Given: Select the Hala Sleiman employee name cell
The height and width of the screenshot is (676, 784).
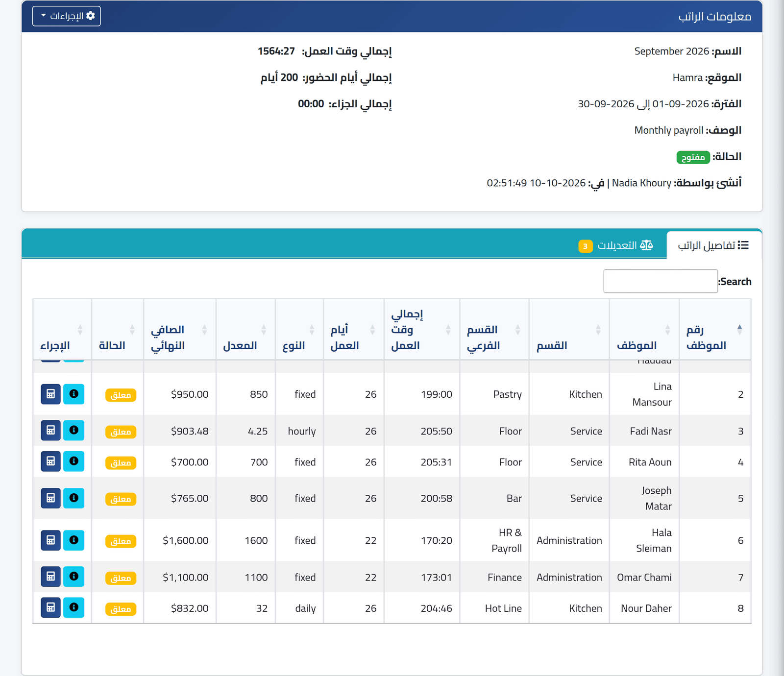Looking at the screenshot, I should [x=644, y=540].
